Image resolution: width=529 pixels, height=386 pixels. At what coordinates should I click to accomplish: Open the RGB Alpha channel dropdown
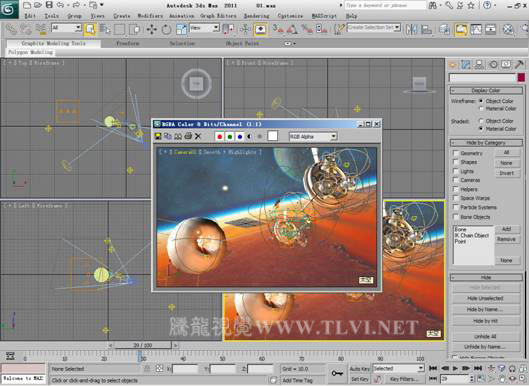[313, 136]
